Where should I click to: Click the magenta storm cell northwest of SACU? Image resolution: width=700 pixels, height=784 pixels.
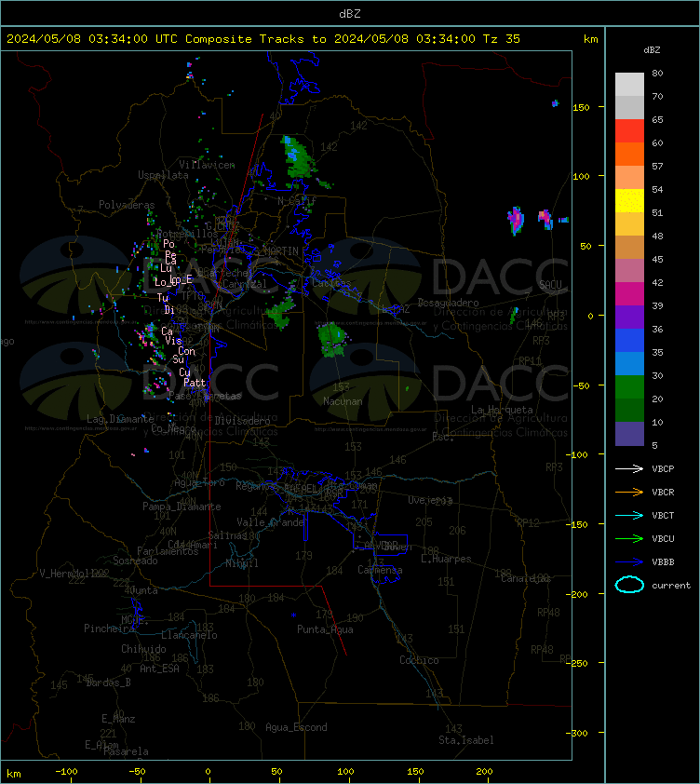(x=516, y=220)
